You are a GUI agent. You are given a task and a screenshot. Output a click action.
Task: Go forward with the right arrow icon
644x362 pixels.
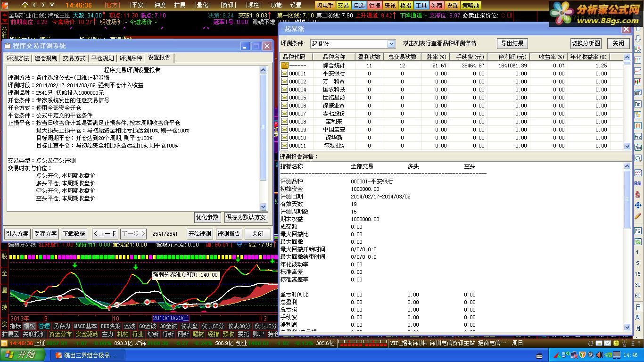42,5
